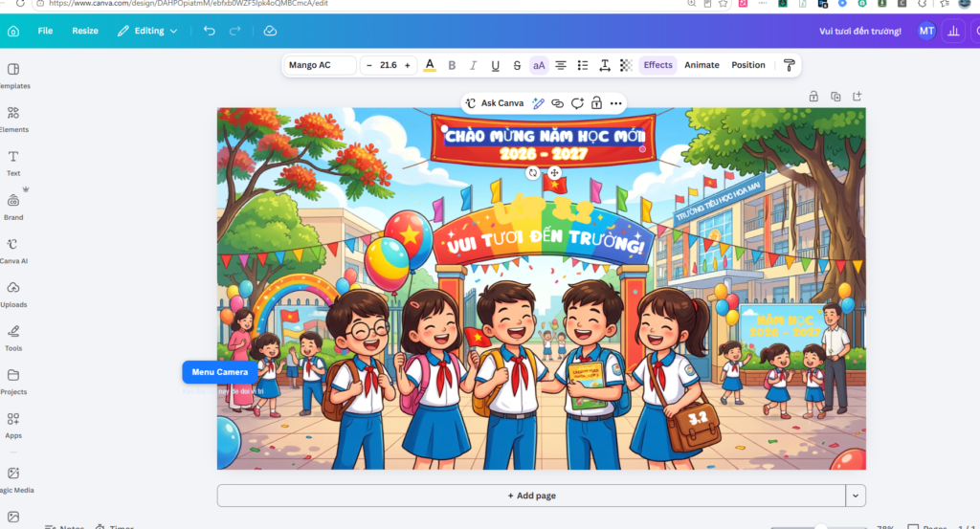Open the File menu
The width and height of the screenshot is (980, 529).
[x=45, y=31]
